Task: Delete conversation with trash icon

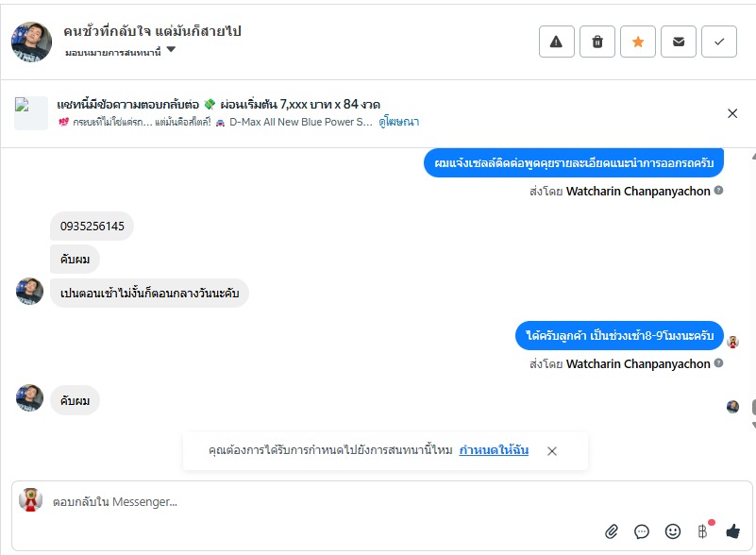Action: (597, 42)
